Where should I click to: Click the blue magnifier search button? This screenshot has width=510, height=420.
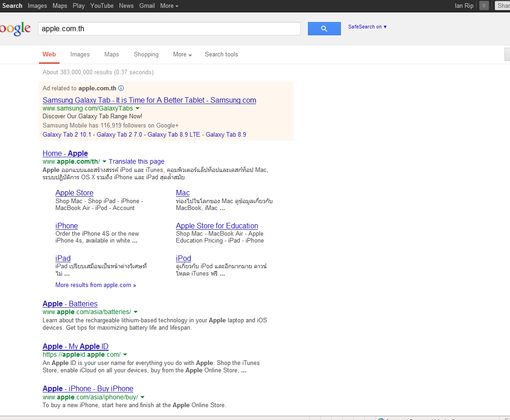pos(324,28)
